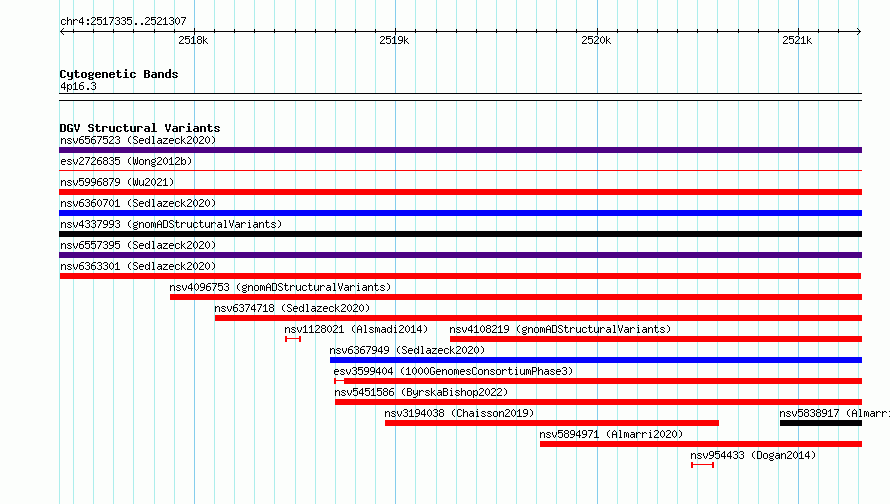This screenshot has height=504, width=890.
Task: Click the left arrow of the ruler
Action: pos(62,31)
